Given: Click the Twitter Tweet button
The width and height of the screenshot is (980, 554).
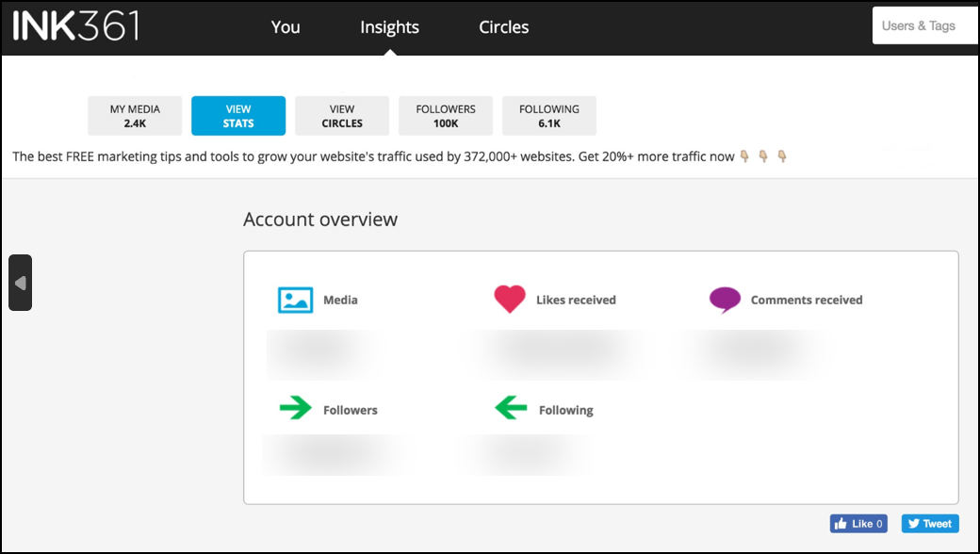Looking at the screenshot, I should coord(930,524).
